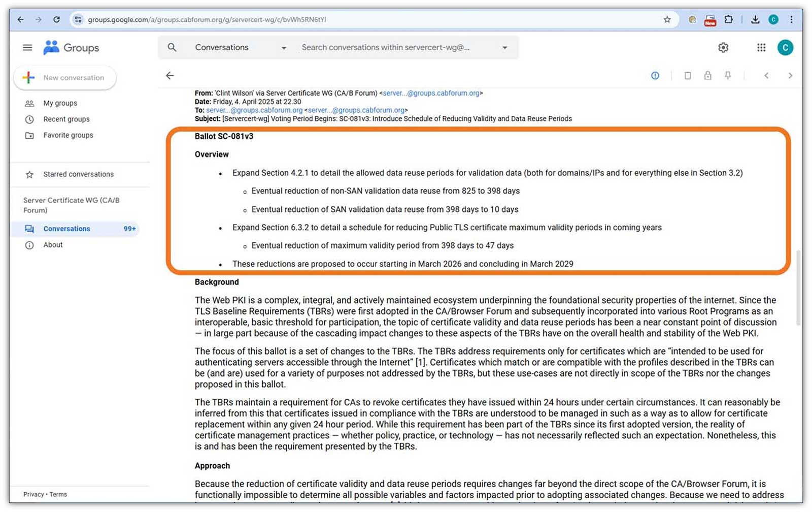Open Groups settings with the gear icon
The width and height of the screenshot is (812, 512).
pyautogui.click(x=723, y=47)
